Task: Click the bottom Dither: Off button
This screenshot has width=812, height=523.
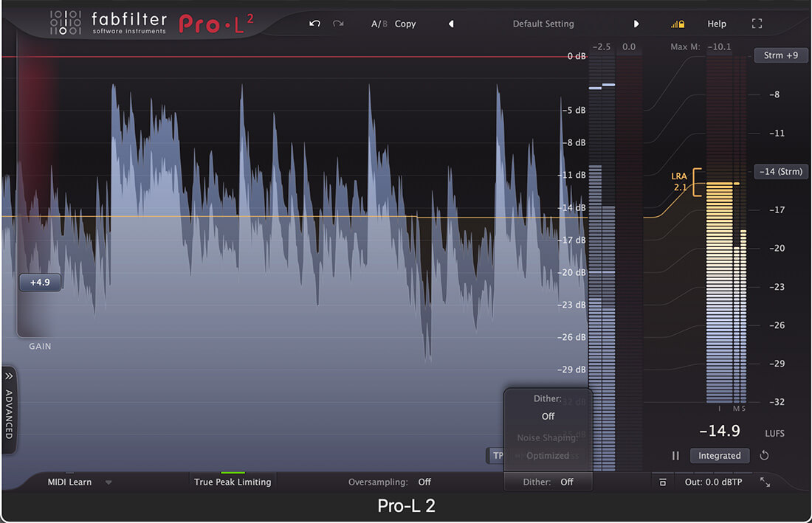Action: 548,482
